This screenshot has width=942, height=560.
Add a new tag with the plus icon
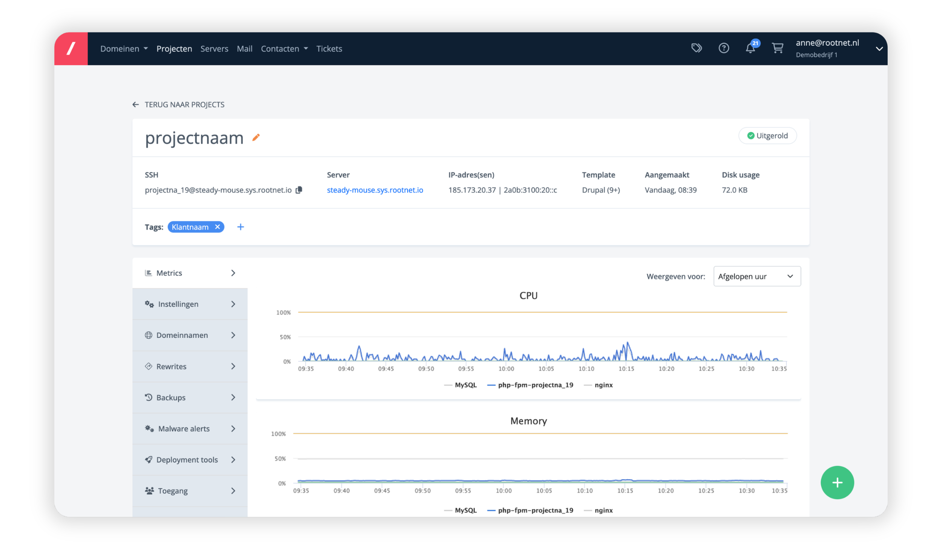(x=240, y=227)
